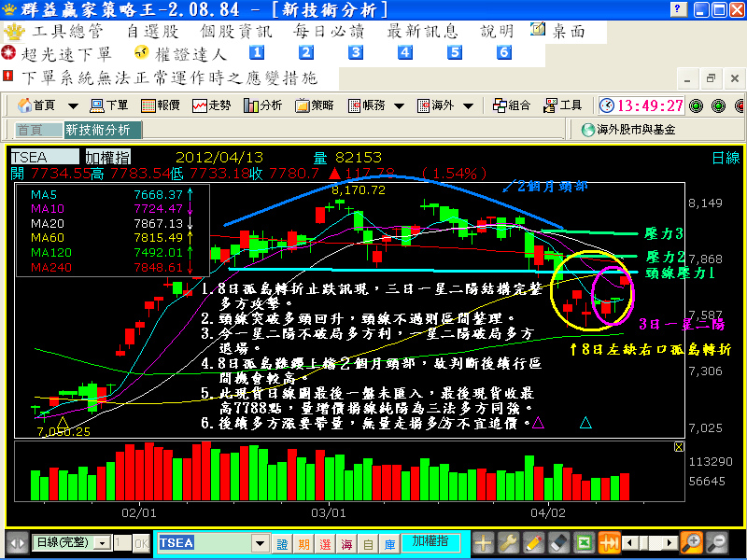Open the 報價 quotes toolbar item
The image size is (747, 560).
tap(160, 105)
